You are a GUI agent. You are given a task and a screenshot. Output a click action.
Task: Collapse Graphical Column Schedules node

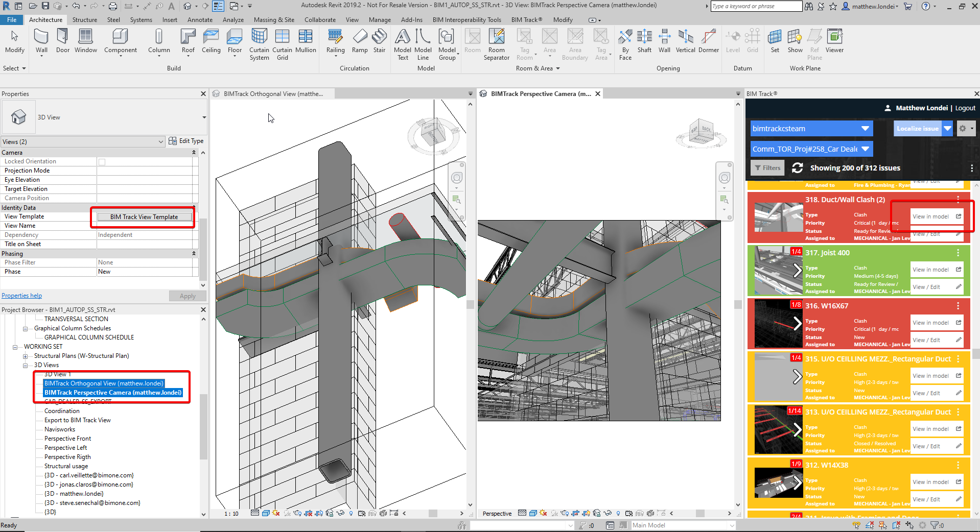click(25, 329)
